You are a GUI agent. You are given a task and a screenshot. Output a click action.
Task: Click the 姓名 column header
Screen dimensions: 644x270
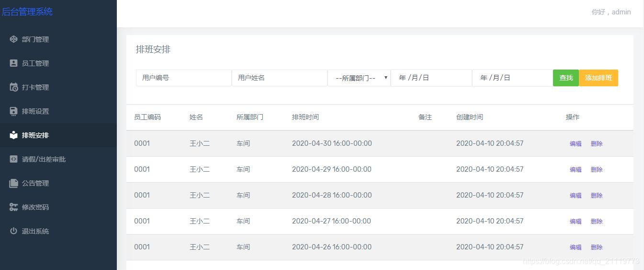coord(196,117)
